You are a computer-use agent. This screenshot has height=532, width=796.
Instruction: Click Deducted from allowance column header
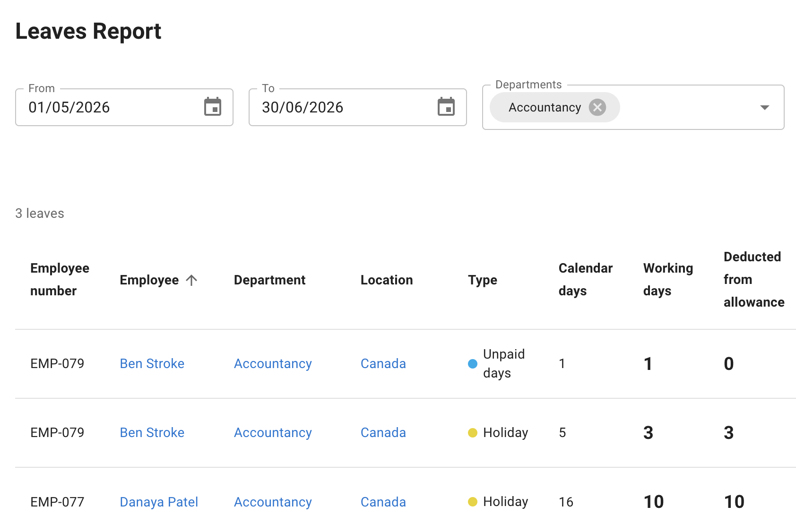coord(754,279)
